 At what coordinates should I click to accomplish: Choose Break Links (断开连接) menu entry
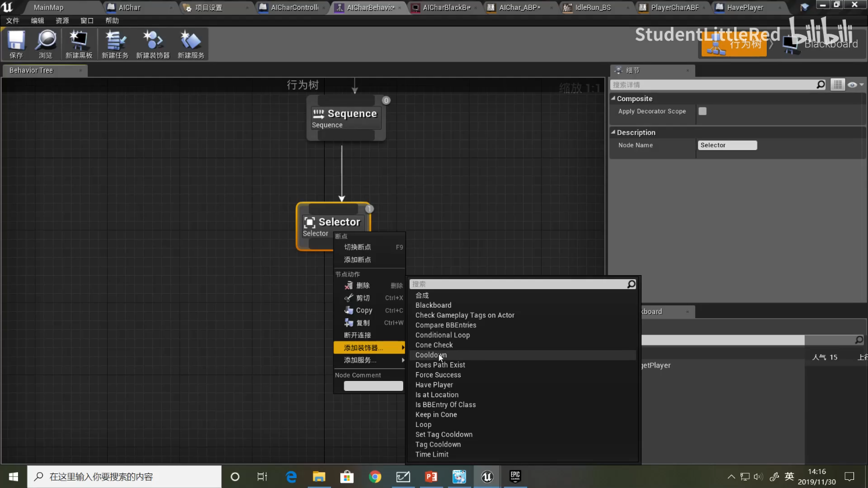pos(369,336)
